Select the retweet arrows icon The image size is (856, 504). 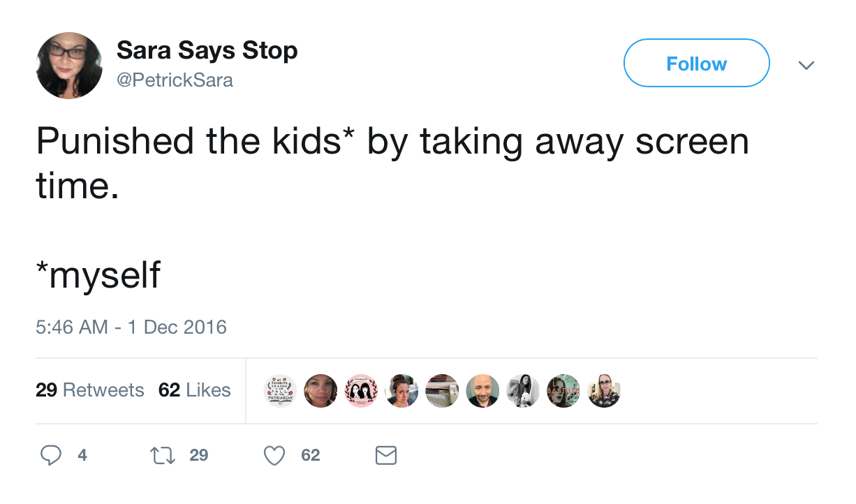pyautogui.click(x=162, y=454)
